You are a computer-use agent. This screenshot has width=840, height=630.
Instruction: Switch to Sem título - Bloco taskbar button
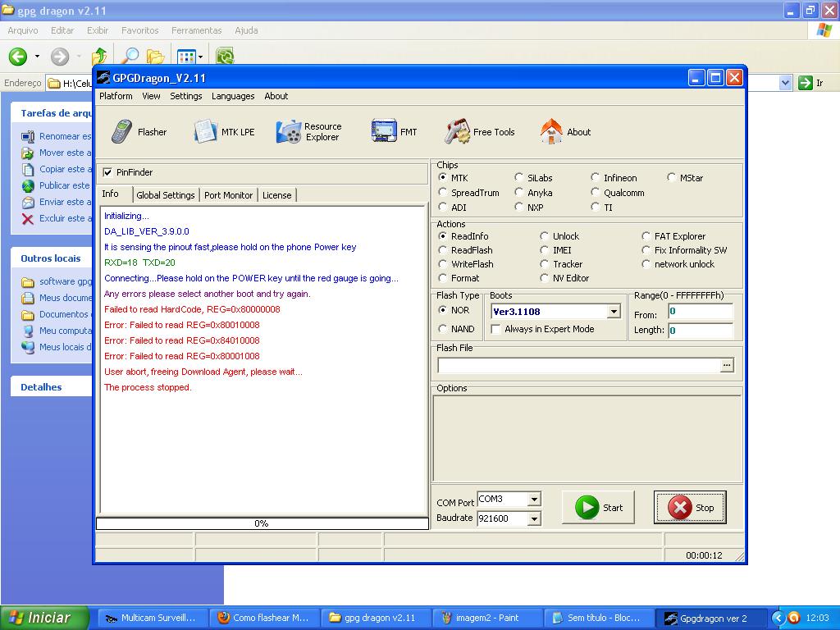pos(598,618)
